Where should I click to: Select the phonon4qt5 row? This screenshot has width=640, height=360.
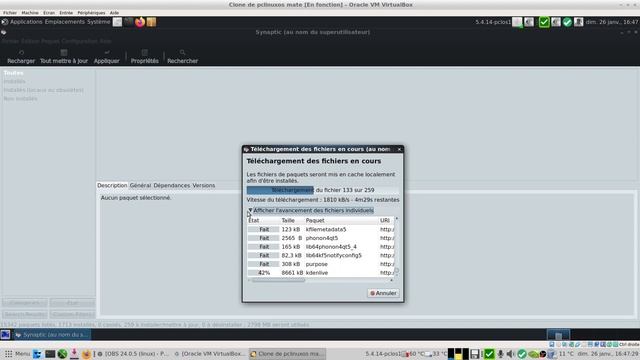pos(320,238)
